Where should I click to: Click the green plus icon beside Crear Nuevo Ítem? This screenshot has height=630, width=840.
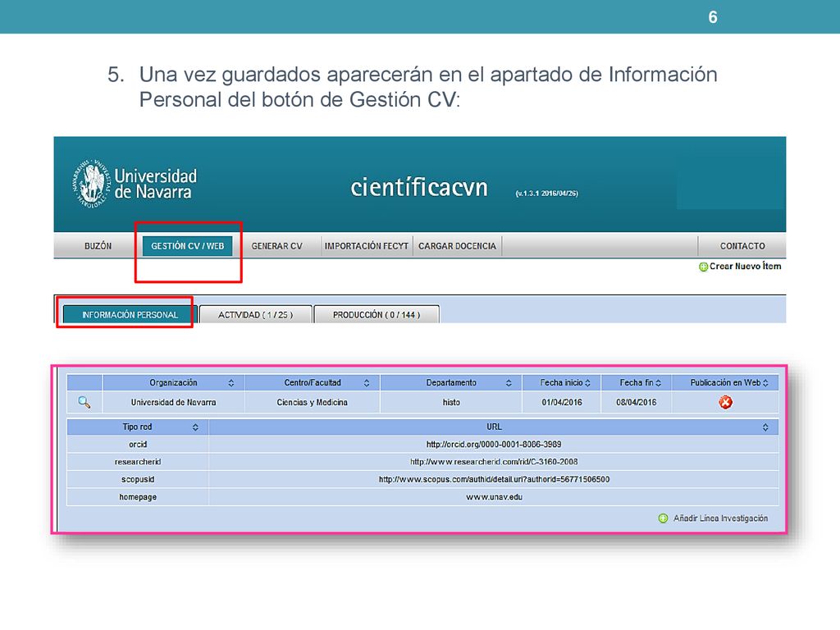coord(703,267)
